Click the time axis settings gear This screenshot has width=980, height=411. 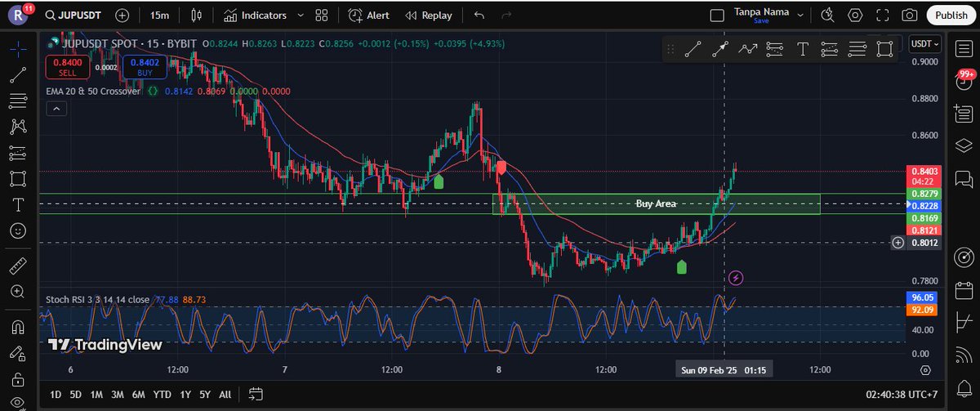click(925, 370)
